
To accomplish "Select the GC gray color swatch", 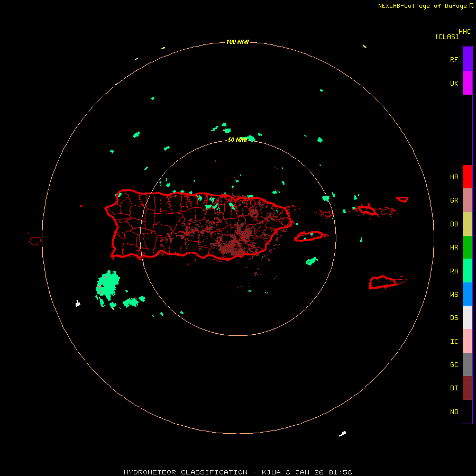I will tap(467, 364).
